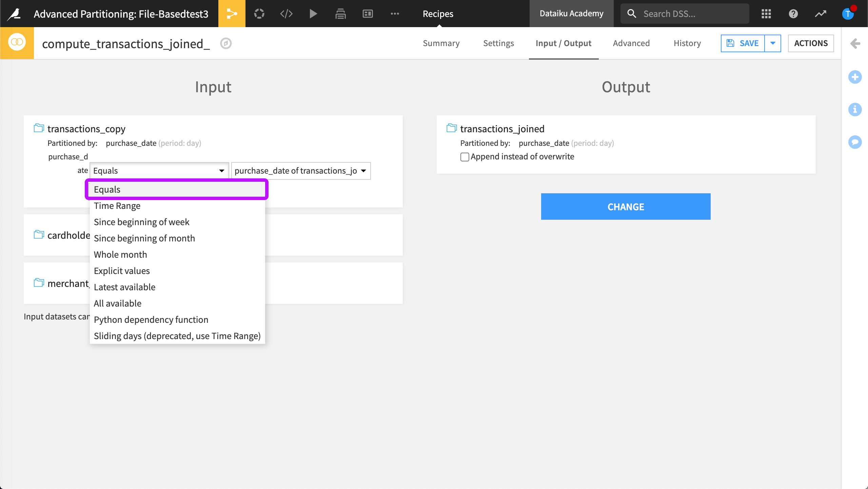Open the Flow via the yellow branch icon
Image resolution: width=868 pixels, height=489 pixels.
click(232, 14)
